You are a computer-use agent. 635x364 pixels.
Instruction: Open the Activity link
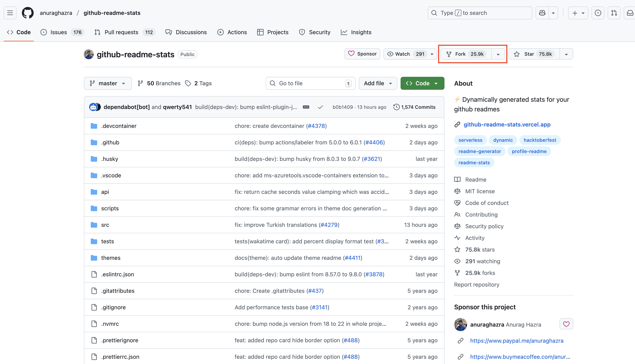[x=475, y=238]
